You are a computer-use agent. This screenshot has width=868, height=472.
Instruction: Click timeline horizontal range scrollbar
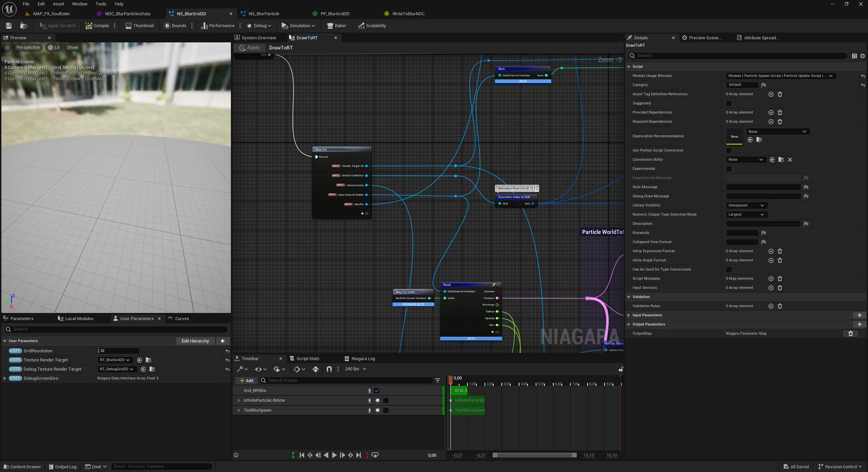(534, 455)
